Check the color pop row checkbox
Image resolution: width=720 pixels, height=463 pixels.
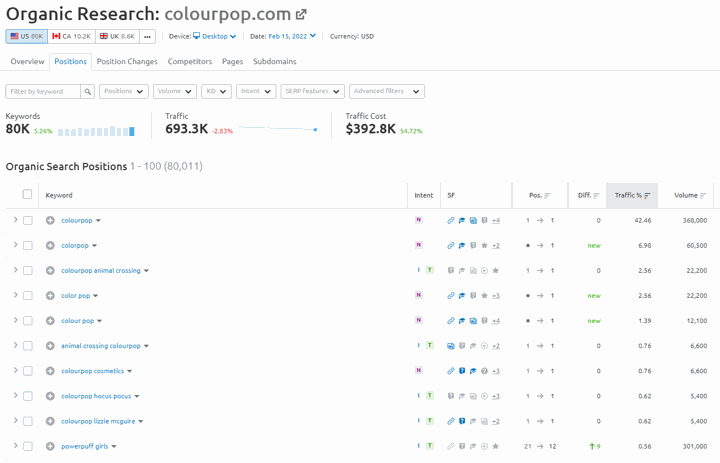pyautogui.click(x=28, y=296)
